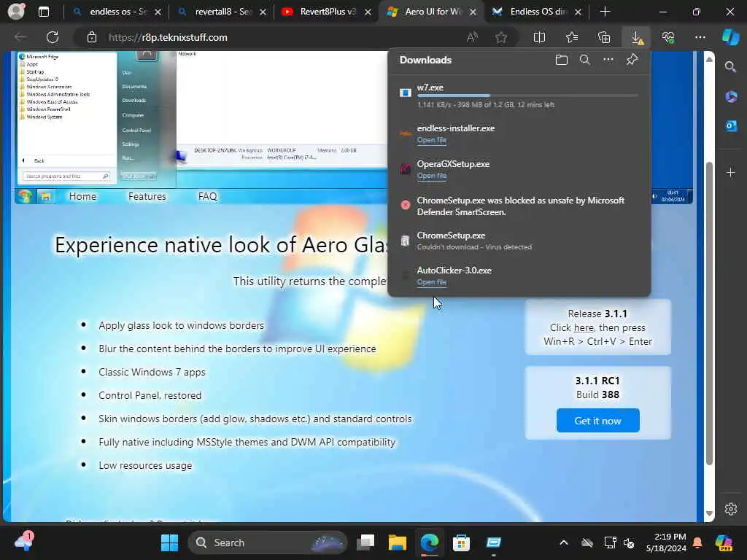The height and width of the screenshot is (560, 747).
Task: Open AutoClicker-3.0.exe file link
Action: pos(432,282)
